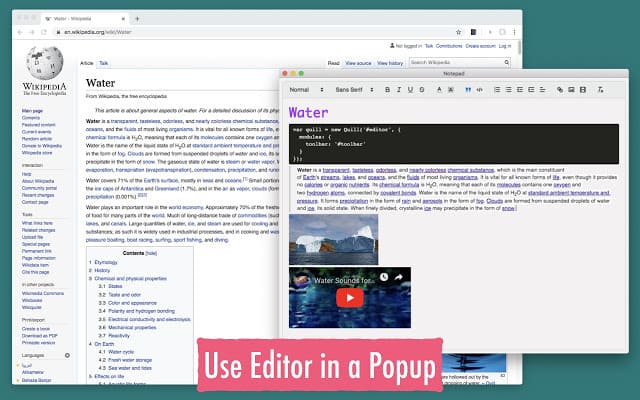The width and height of the screenshot is (640, 400).
Task: Toggle code block formatting in Notepad
Action: pos(480,90)
